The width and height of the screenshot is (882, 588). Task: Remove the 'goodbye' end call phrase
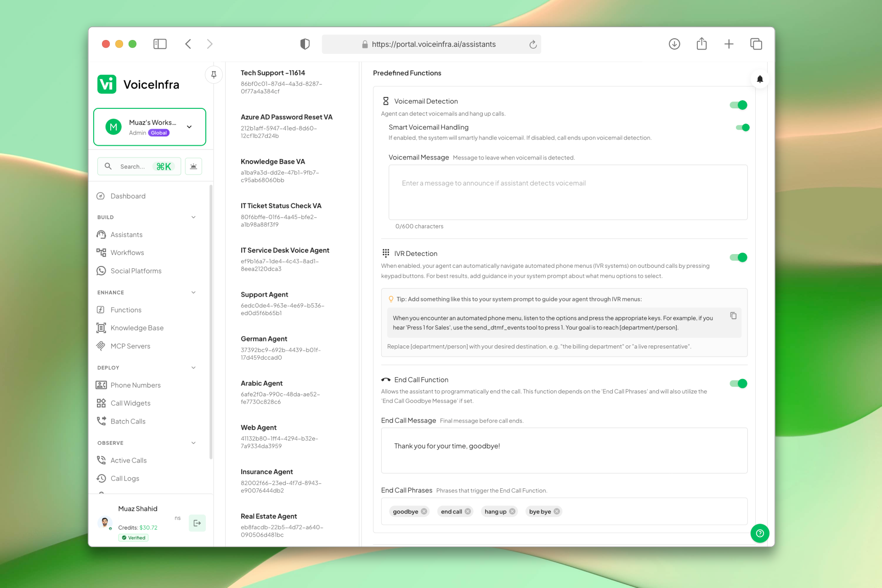coord(424,511)
